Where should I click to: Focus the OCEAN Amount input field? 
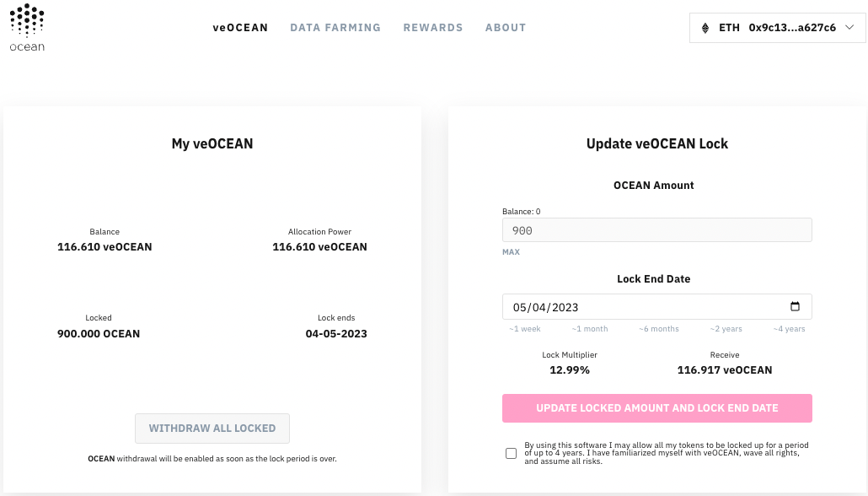pyautogui.click(x=657, y=230)
